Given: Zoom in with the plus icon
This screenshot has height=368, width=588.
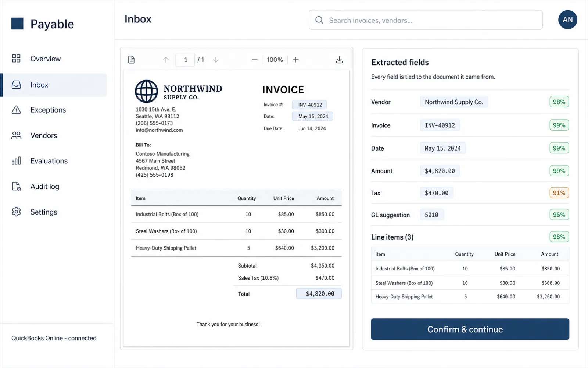Looking at the screenshot, I should coord(296,60).
